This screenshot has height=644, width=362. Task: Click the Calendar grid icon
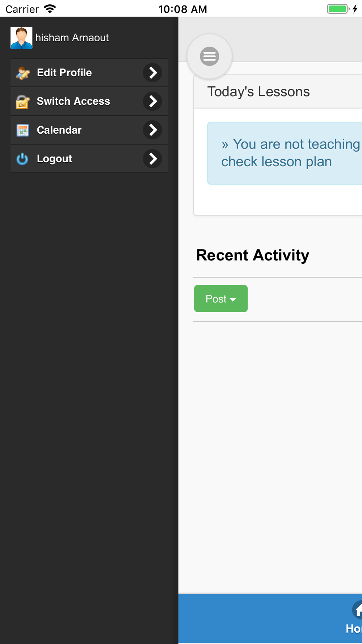pyautogui.click(x=22, y=130)
